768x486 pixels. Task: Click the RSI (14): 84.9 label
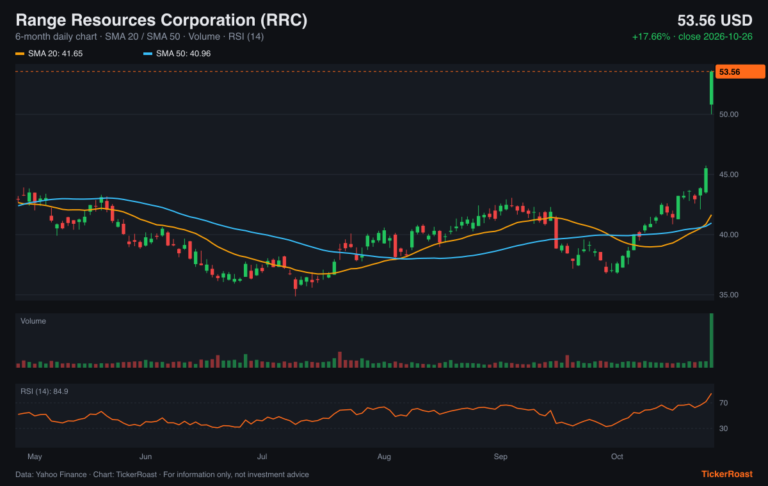[x=44, y=391]
